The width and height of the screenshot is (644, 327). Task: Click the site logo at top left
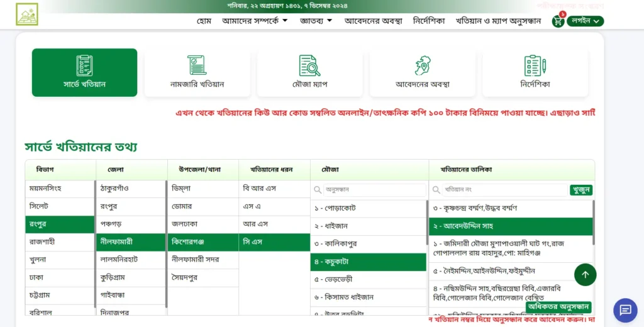point(27,14)
